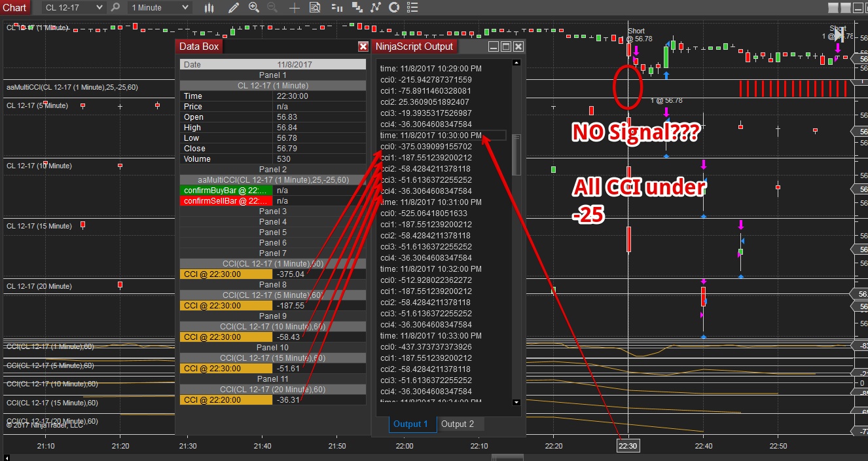Click the Low value 56.78

click(x=287, y=138)
